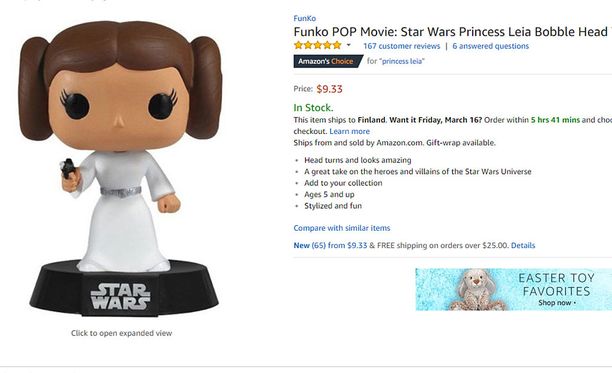612x373 pixels.
Task: Open the Princess Leia product image
Action: (121, 169)
